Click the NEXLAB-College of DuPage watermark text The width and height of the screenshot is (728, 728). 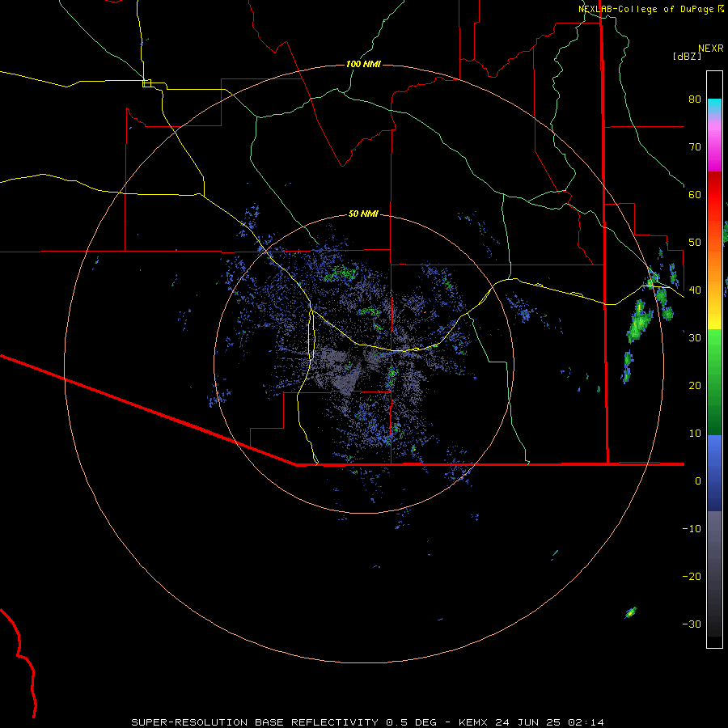click(x=645, y=9)
